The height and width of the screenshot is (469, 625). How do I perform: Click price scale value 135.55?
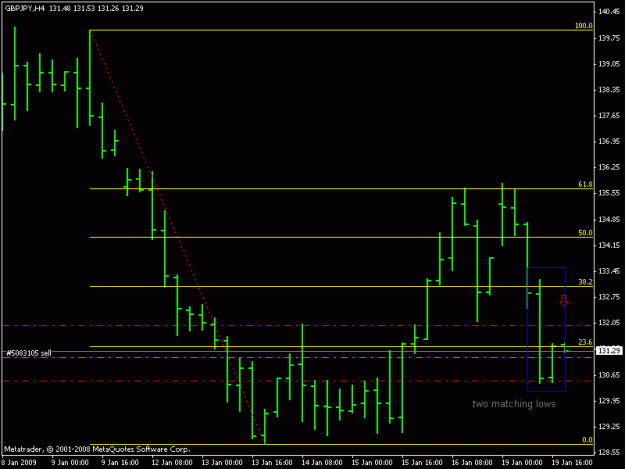[609, 193]
